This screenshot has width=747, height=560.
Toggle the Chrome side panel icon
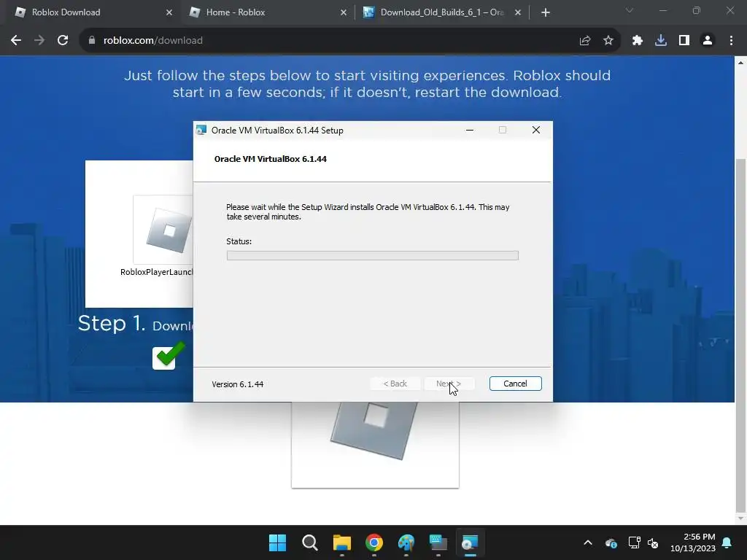point(684,41)
